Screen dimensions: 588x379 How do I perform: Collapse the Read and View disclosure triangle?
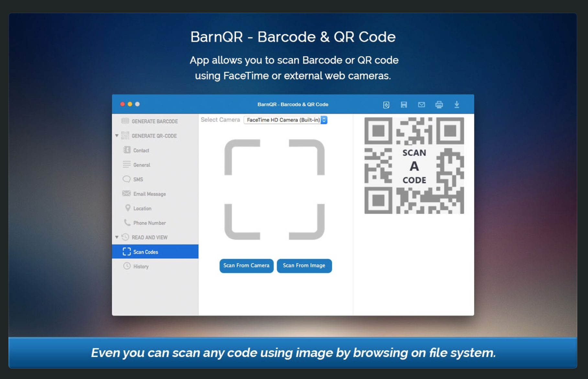117,237
